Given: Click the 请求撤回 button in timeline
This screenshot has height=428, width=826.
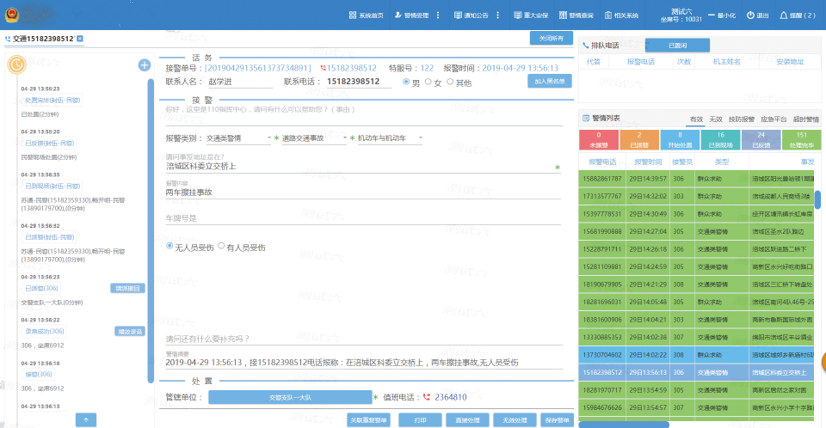Looking at the screenshot, I should [x=127, y=288].
